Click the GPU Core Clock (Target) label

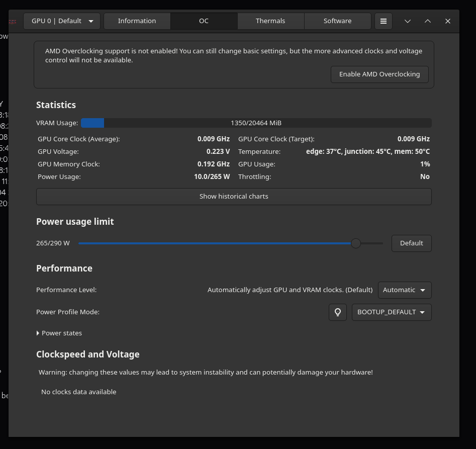click(276, 139)
